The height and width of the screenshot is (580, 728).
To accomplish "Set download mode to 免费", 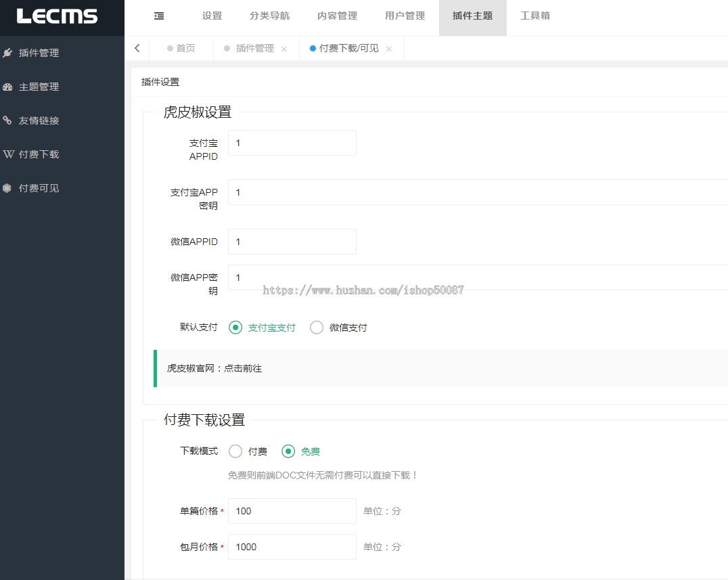I will pos(301,451).
